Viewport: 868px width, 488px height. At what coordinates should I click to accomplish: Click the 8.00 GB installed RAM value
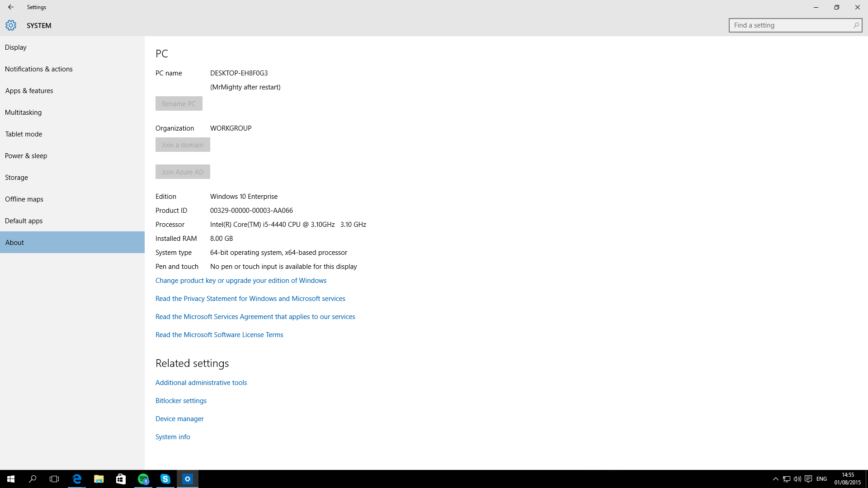222,239
